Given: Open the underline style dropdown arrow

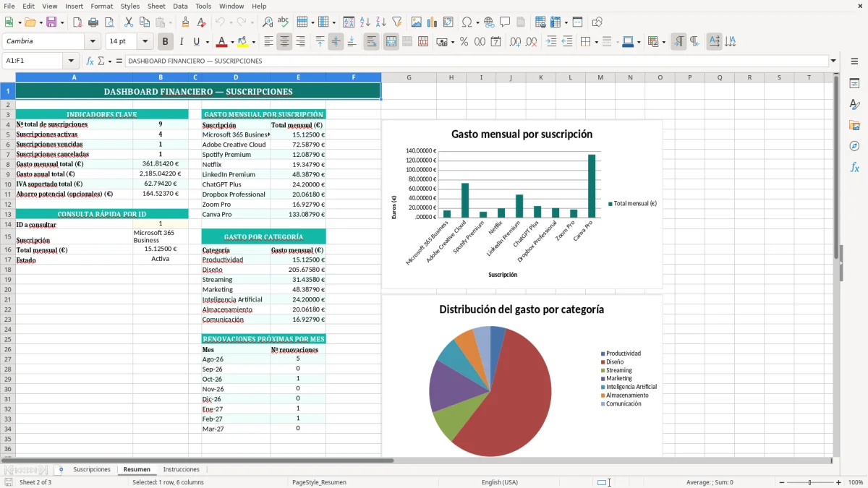Looking at the screenshot, I should pos(206,42).
